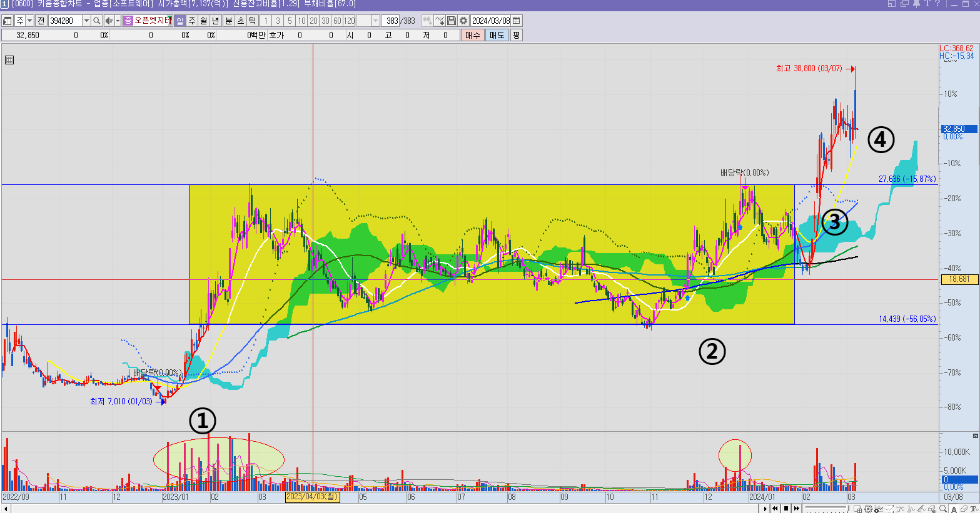The image size is (980, 513).
Task: Select interval 10 button
Action: [301, 21]
